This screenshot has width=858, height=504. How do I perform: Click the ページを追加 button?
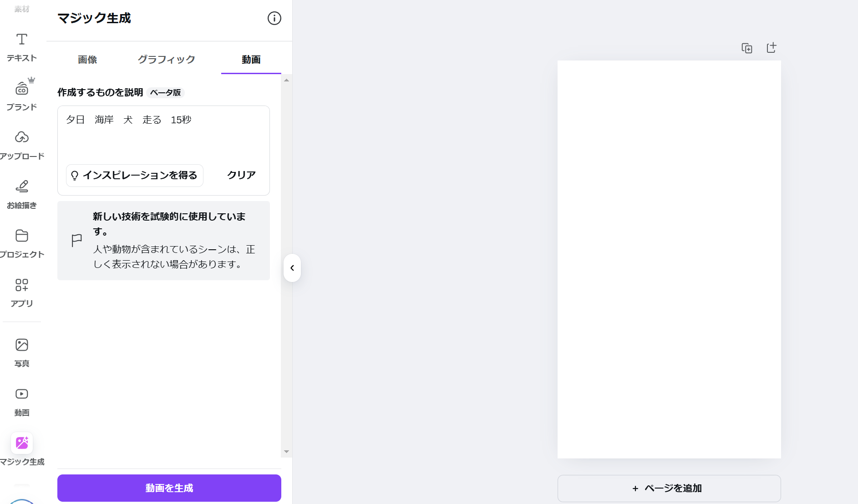669,489
